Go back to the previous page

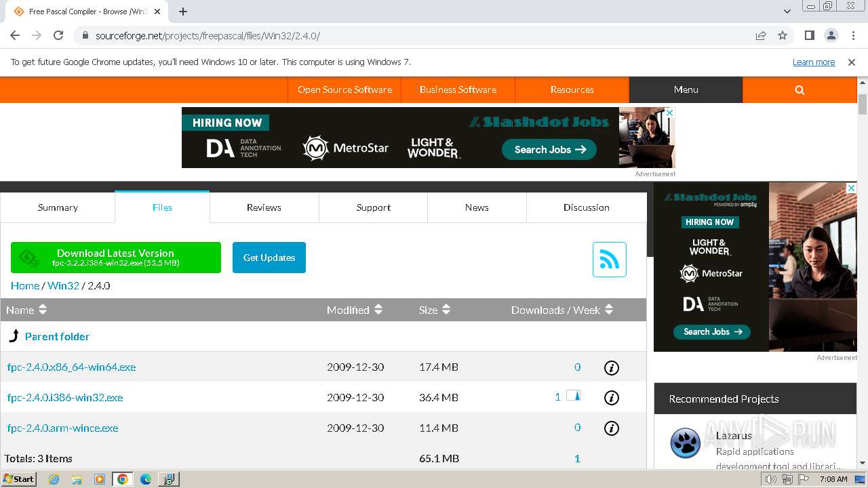point(15,35)
